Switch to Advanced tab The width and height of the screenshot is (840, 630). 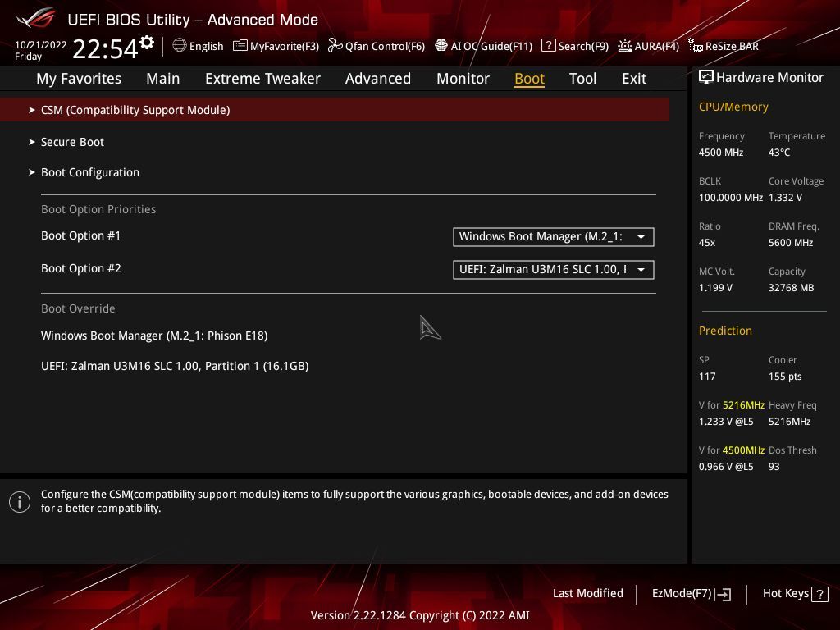click(x=377, y=79)
